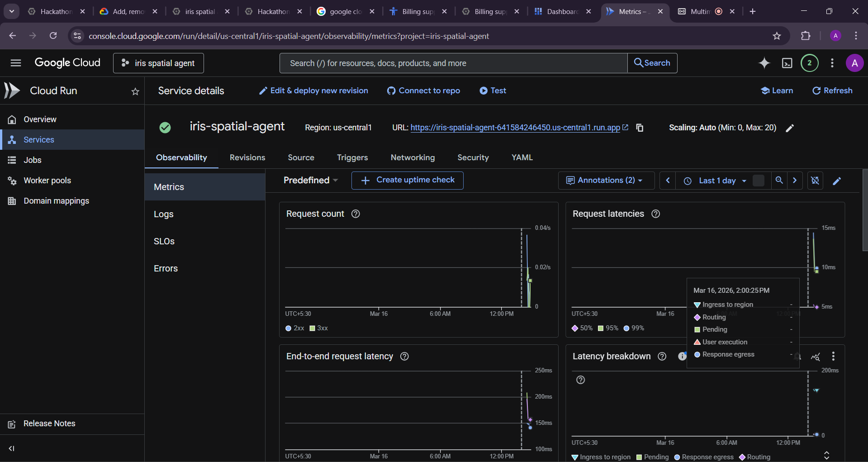The image size is (868, 462).
Task: Show info icon on Latency breakdown chart
Action: (682, 356)
